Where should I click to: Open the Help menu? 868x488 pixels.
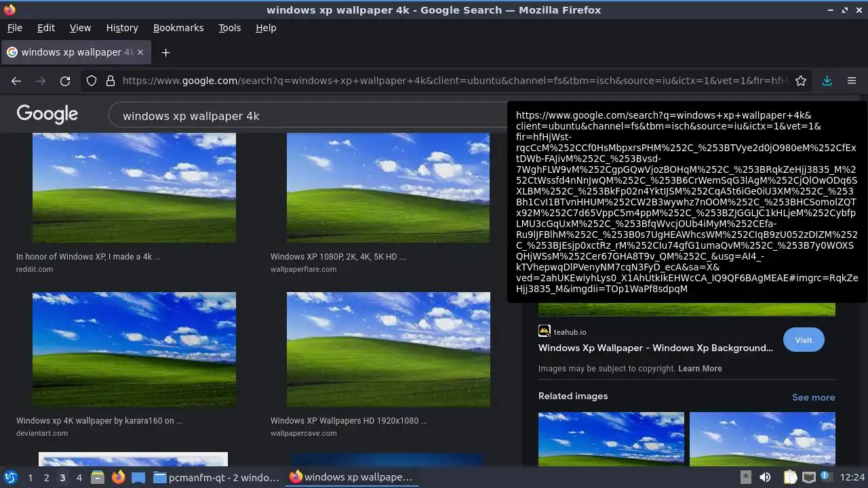coord(266,28)
